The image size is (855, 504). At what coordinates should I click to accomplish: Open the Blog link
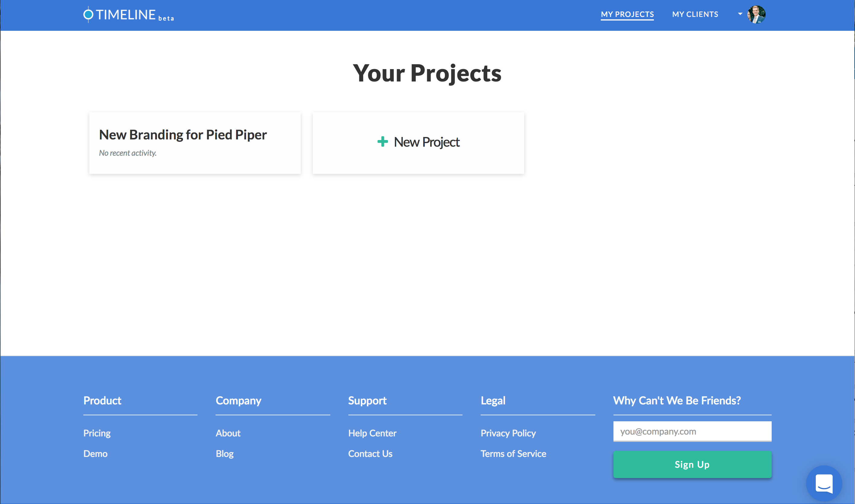225,454
